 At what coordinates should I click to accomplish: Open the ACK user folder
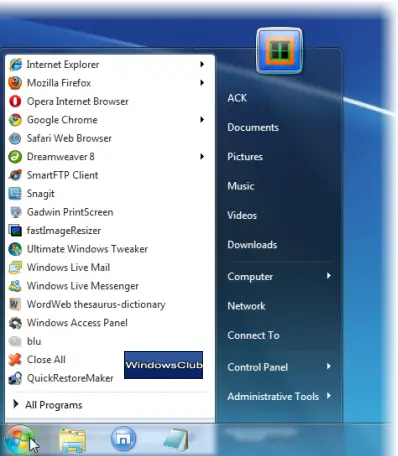point(237,98)
